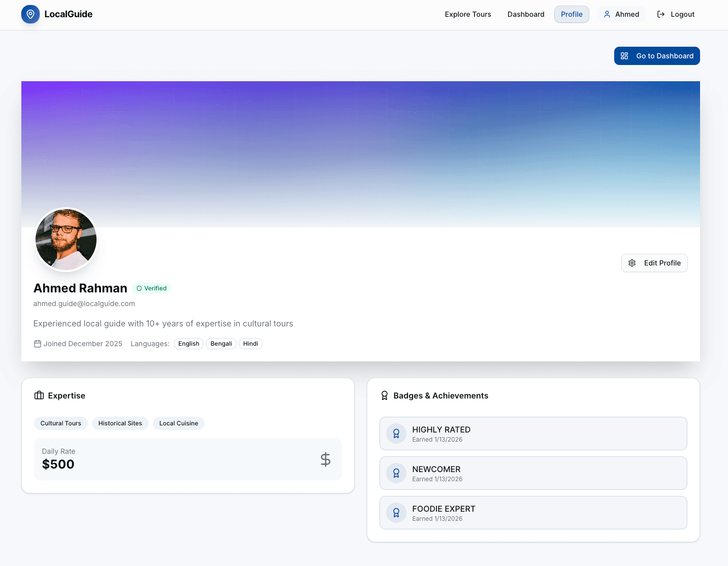This screenshot has height=566, width=728.
Task: Click the Edit Profile button
Action: pyautogui.click(x=654, y=263)
